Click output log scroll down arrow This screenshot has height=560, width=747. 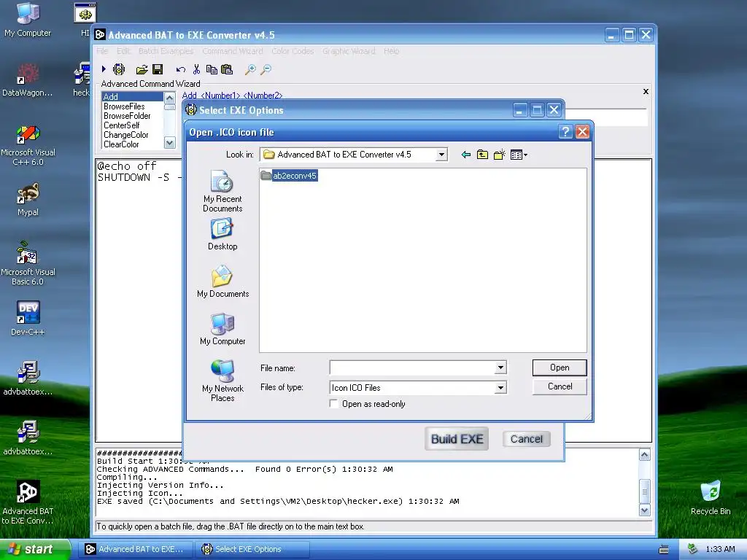pyautogui.click(x=644, y=510)
